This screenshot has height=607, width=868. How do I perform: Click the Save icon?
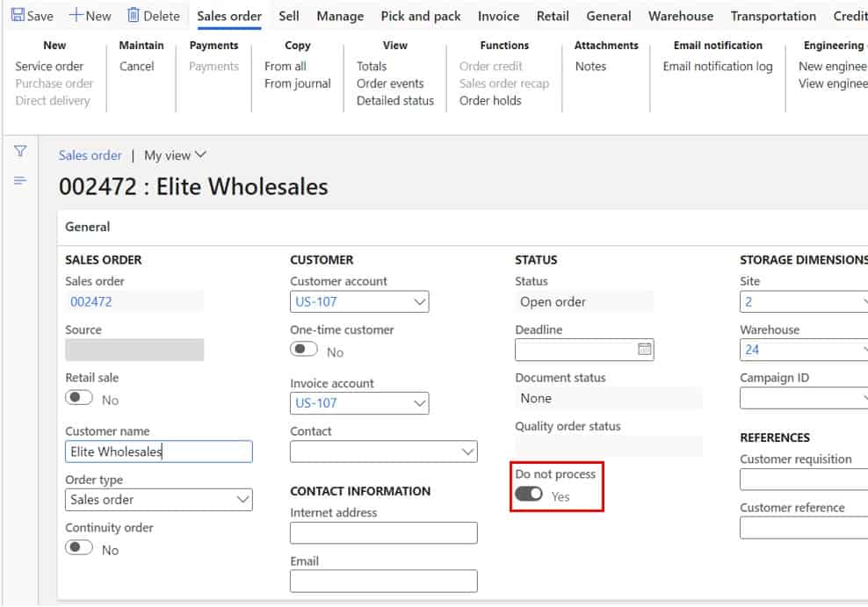32,15
